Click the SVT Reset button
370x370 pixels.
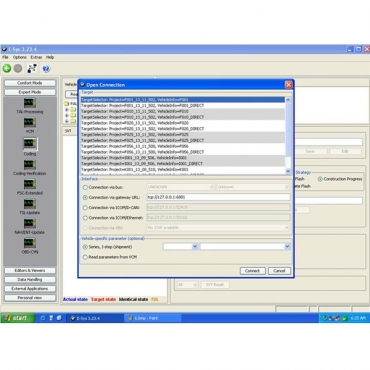coord(215,285)
